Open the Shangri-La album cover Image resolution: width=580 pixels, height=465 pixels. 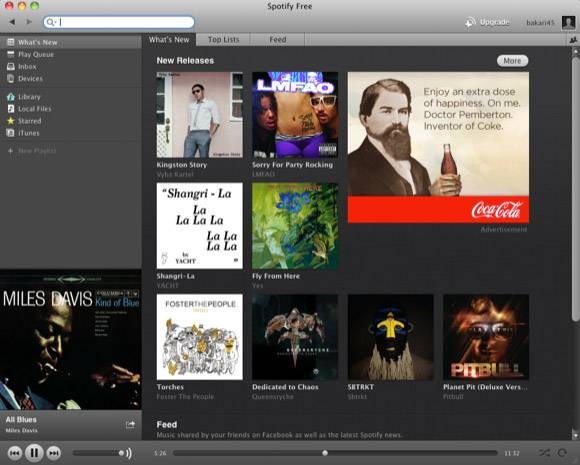click(200, 226)
